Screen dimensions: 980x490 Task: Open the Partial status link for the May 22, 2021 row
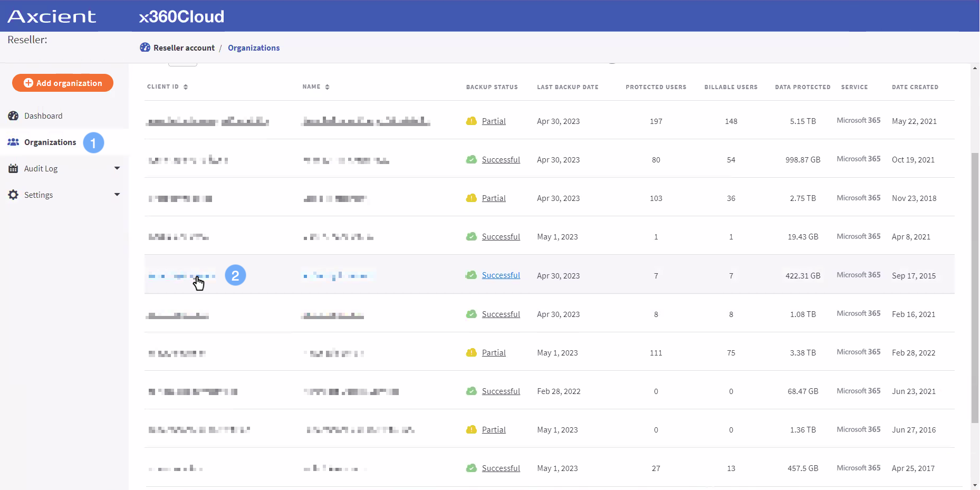(x=494, y=121)
